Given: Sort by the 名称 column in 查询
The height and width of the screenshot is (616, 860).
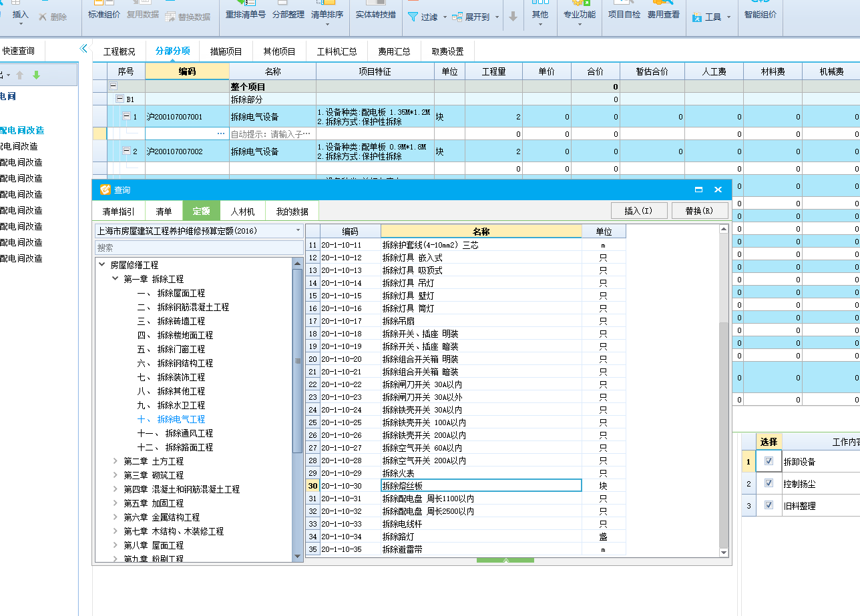Looking at the screenshot, I should 481,232.
